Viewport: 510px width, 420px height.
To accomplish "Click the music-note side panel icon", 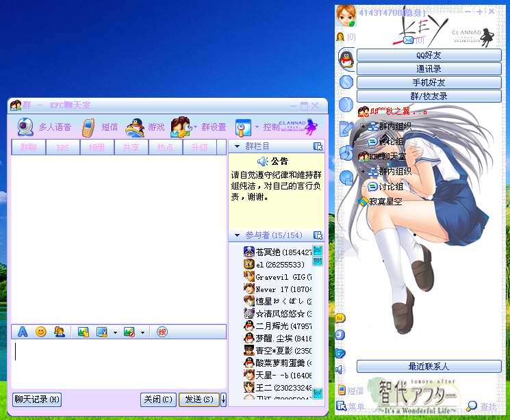I will click(346, 152).
